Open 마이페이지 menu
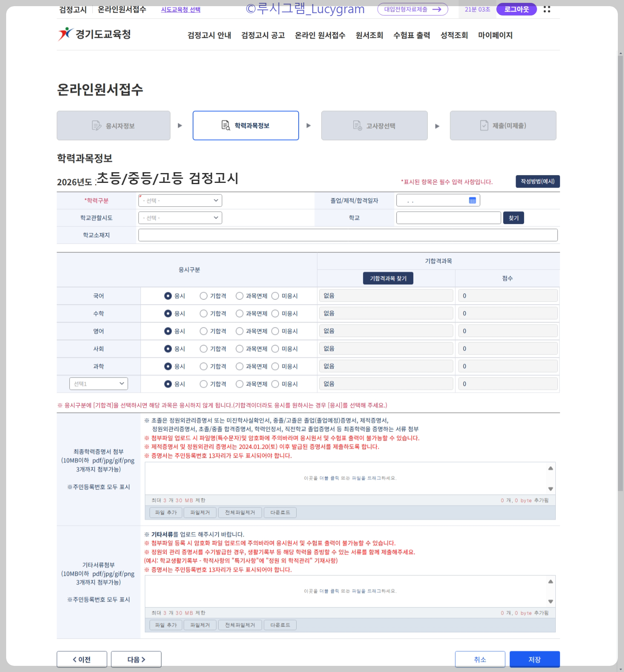 [x=495, y=35]
